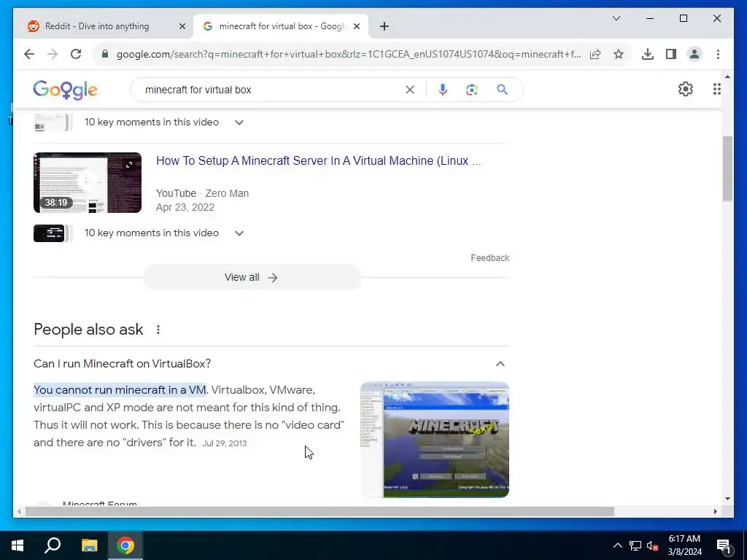747x560 pixels.
Task: Expand key moments under the first video
Action: point(239,122)
